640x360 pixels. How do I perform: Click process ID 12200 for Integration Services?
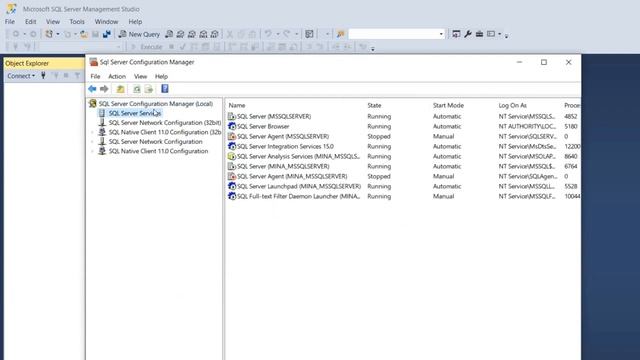(x=572, y=147)
